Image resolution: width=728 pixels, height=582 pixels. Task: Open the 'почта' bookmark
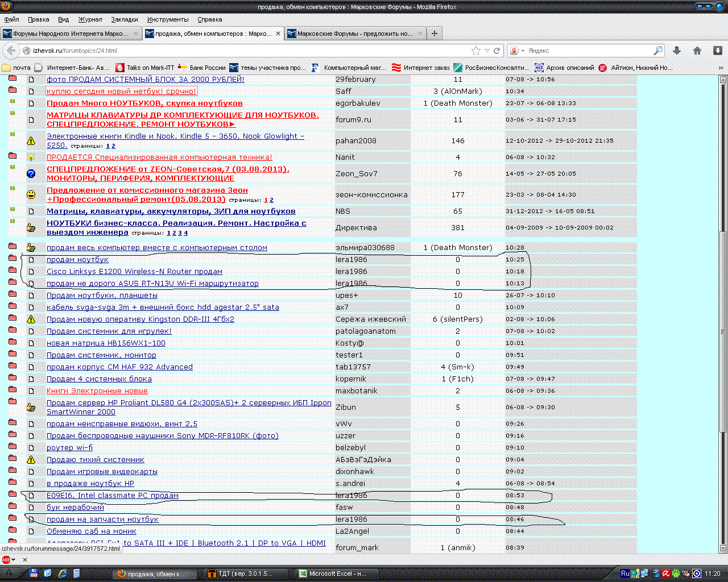16,68
